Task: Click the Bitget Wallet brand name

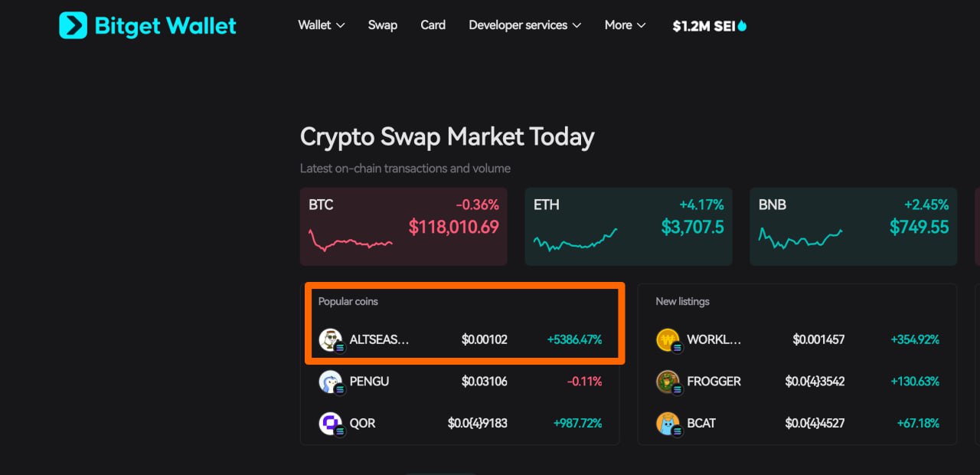Action: click(165, 26)
